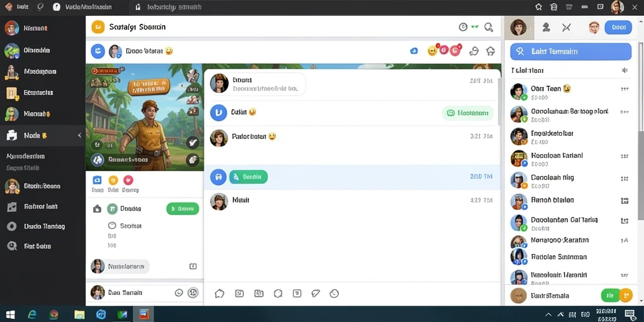
Task: Click the grey name pill with avatar in left panel
Action: coord(120,267)
